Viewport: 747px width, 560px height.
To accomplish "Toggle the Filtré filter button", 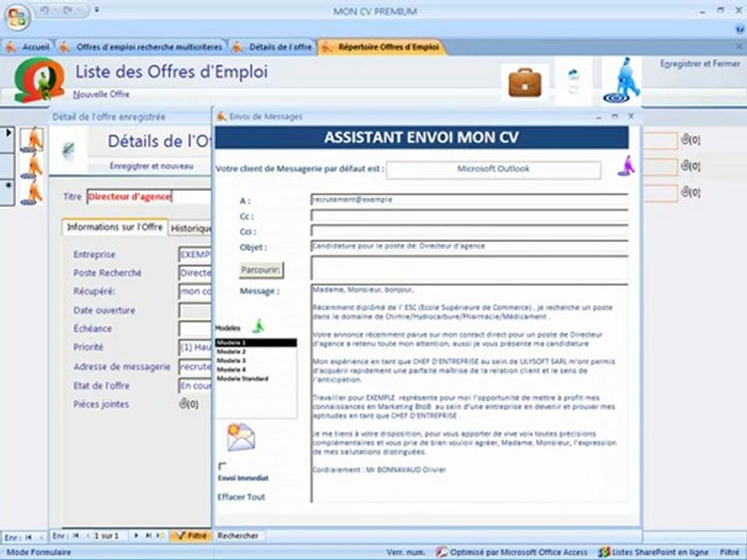I will pyautogui.click(x=191, y=536).
